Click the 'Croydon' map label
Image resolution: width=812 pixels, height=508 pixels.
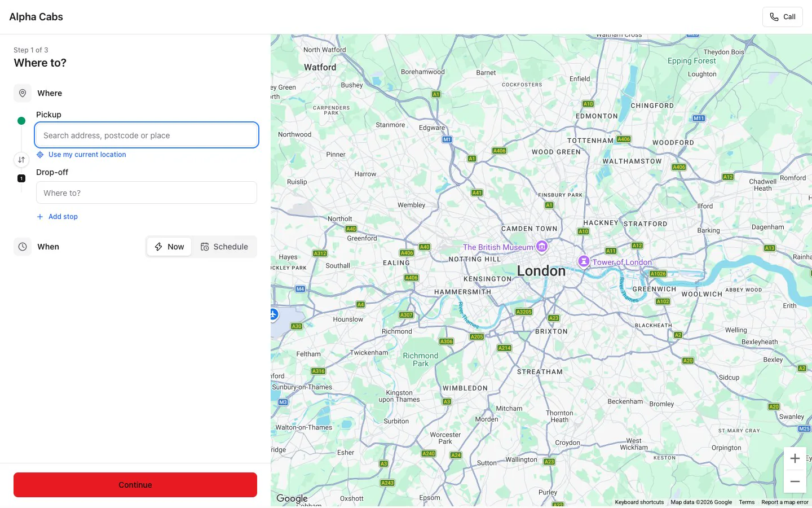[568, 443]
